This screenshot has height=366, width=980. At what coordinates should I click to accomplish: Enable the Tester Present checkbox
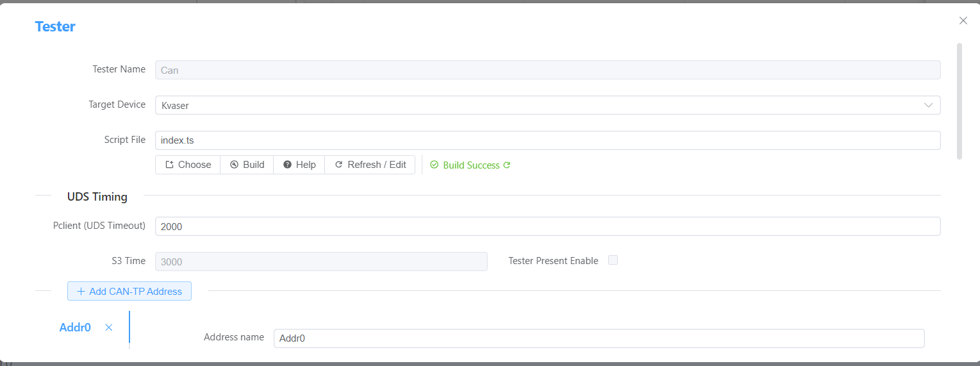click(x=613, y=260)
